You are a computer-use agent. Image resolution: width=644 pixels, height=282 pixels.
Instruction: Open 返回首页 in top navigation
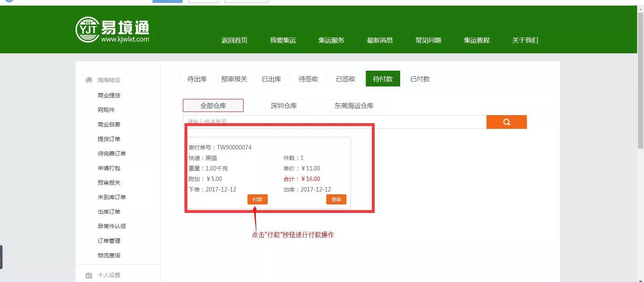click(x=235, y=40)
